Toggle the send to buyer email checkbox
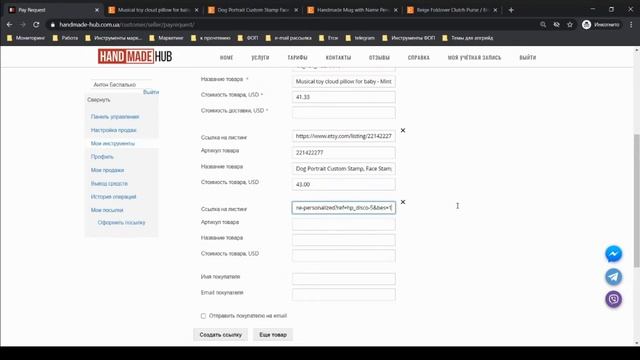The image size is (640, 360). (x=203, y=316)
